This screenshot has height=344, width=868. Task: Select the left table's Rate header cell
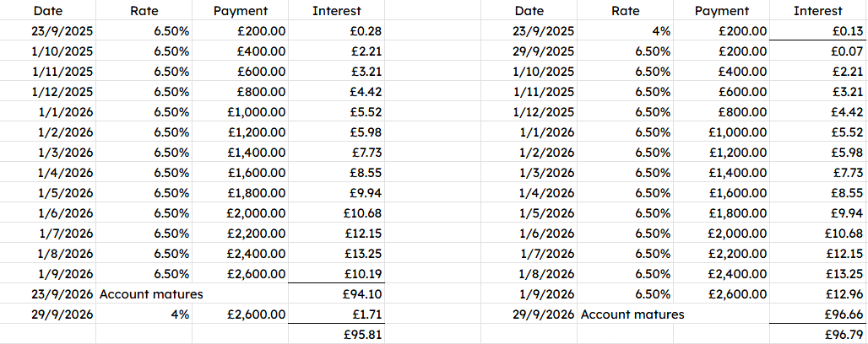(x=144, y=10)
